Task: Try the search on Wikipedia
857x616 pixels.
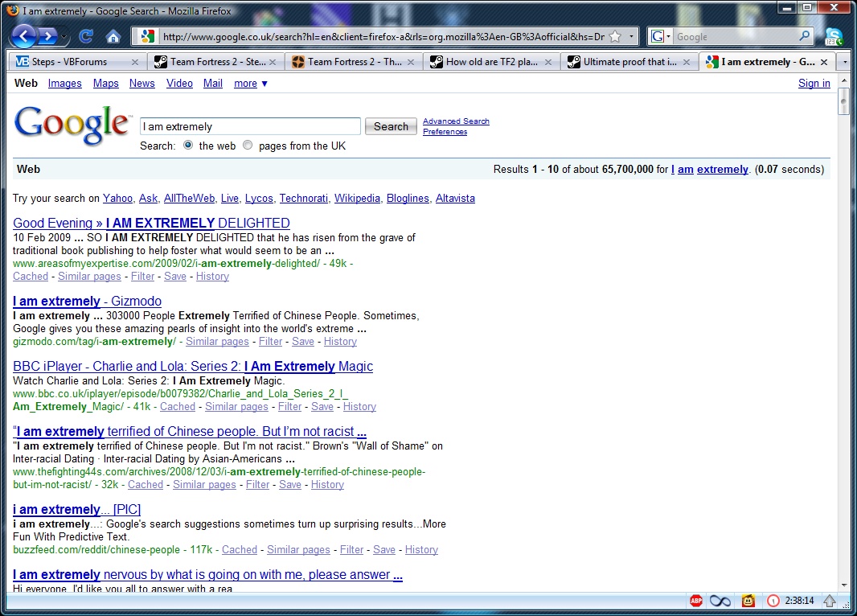Action: (357, 198)
